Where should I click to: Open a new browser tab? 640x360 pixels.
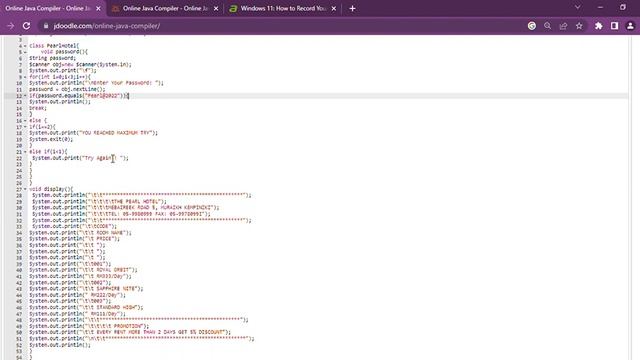coord(352,8)
